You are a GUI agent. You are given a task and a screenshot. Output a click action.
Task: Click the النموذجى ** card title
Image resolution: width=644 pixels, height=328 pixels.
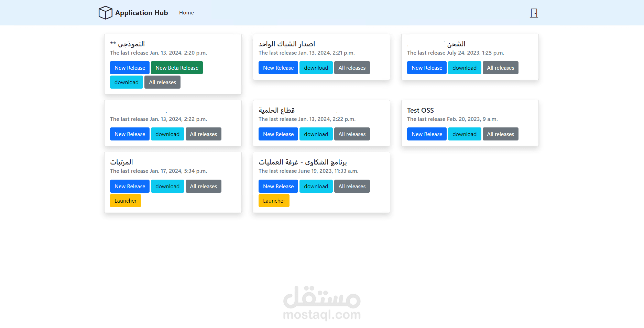pos(128,44)
